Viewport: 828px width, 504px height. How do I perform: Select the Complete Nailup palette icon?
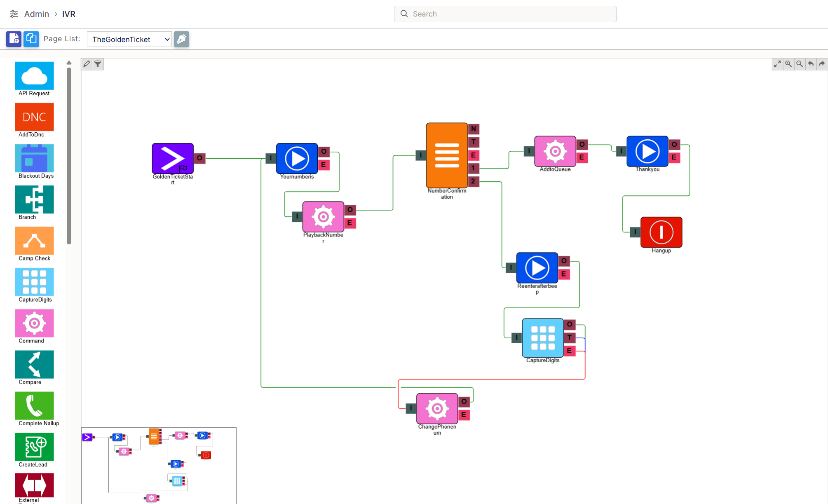coord(34,406)
